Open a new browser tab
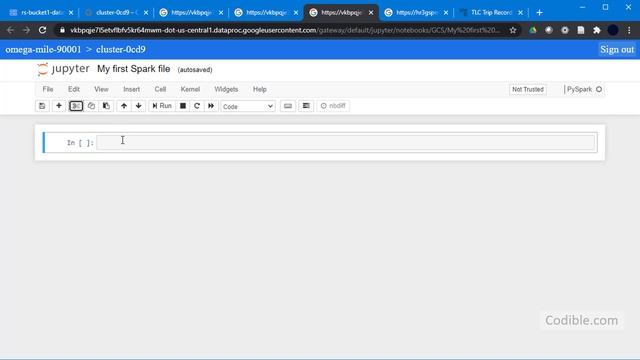The height and width of the screenshot is (360, 640). (539, 13)
